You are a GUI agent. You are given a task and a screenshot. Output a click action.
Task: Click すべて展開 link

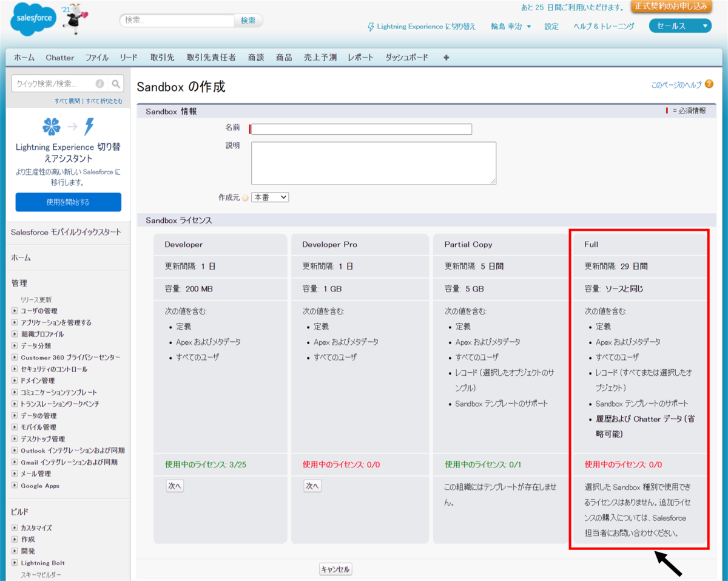(x=67, y=101)
